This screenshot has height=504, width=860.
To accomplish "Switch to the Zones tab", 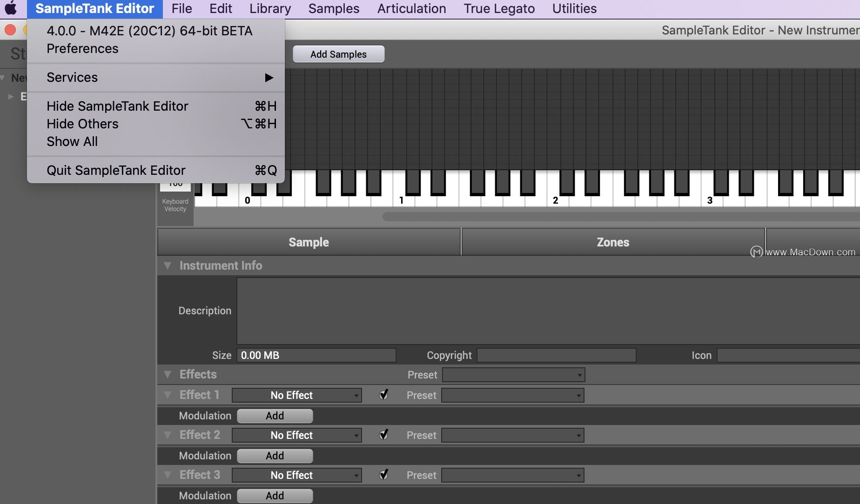I will coord(613,242).
